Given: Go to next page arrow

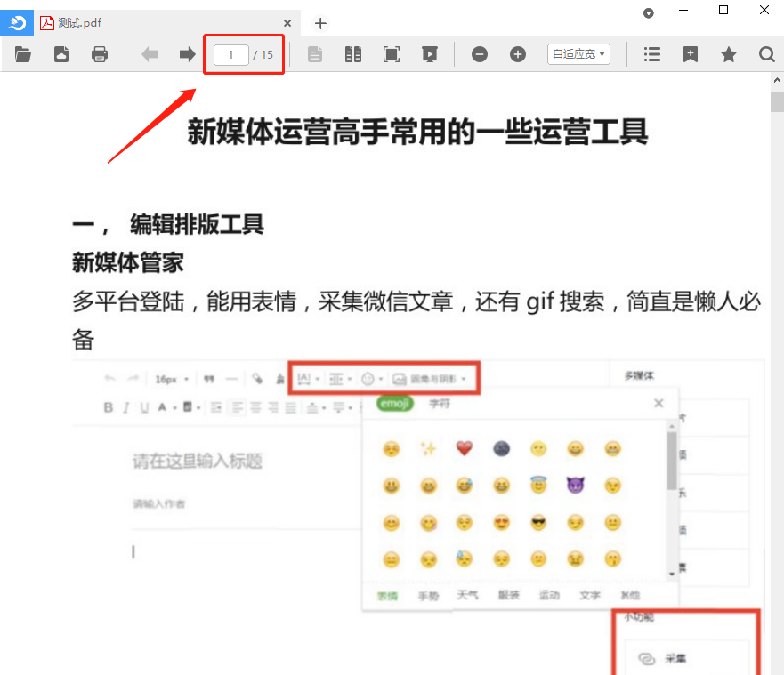Looking at the screenshot, I should [x=187, y=54].
